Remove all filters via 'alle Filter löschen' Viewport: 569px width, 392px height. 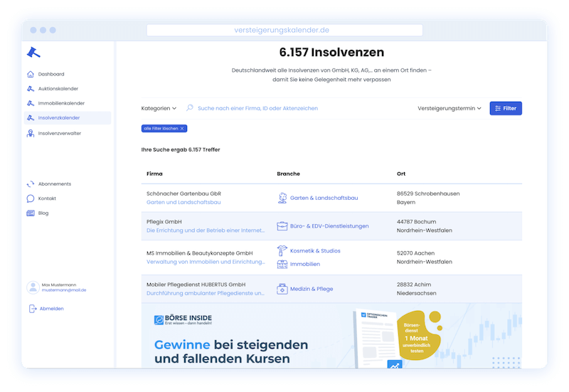164,128
